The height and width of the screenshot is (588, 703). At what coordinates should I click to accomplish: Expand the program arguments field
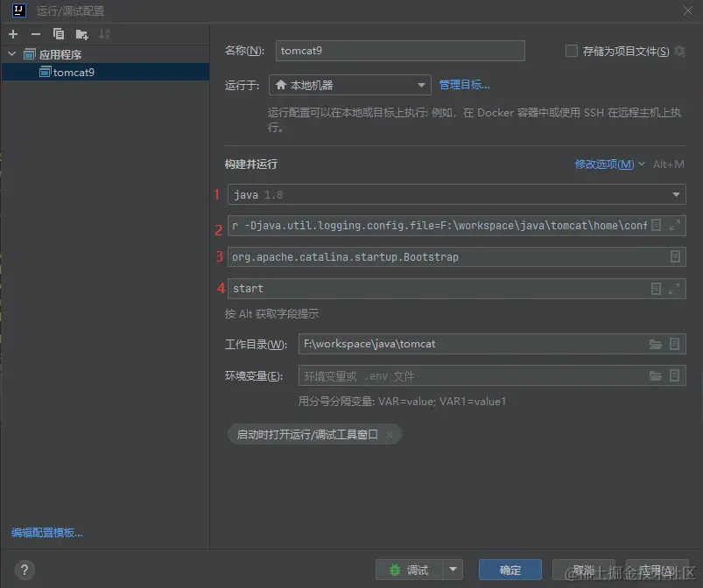674,289
